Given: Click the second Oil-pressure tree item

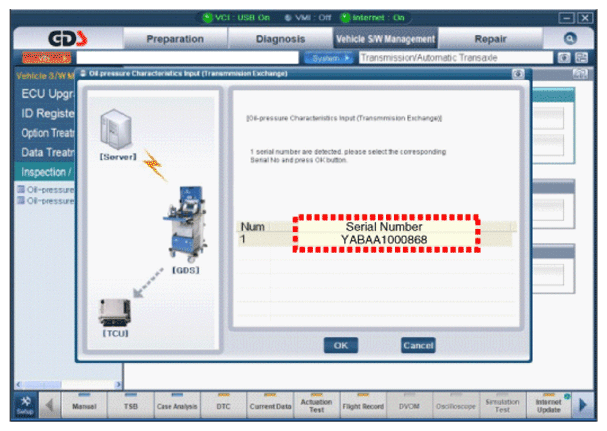Looking at the screenshot, I should pos(46,201).
